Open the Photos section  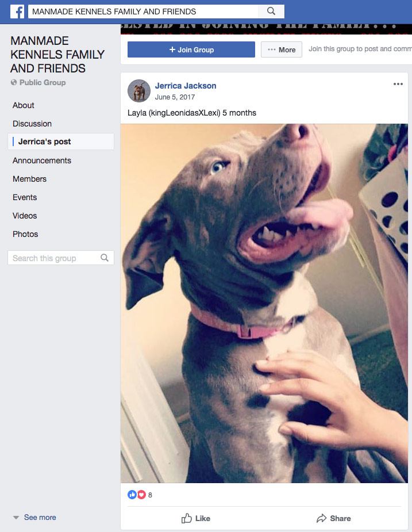[25, 234]
